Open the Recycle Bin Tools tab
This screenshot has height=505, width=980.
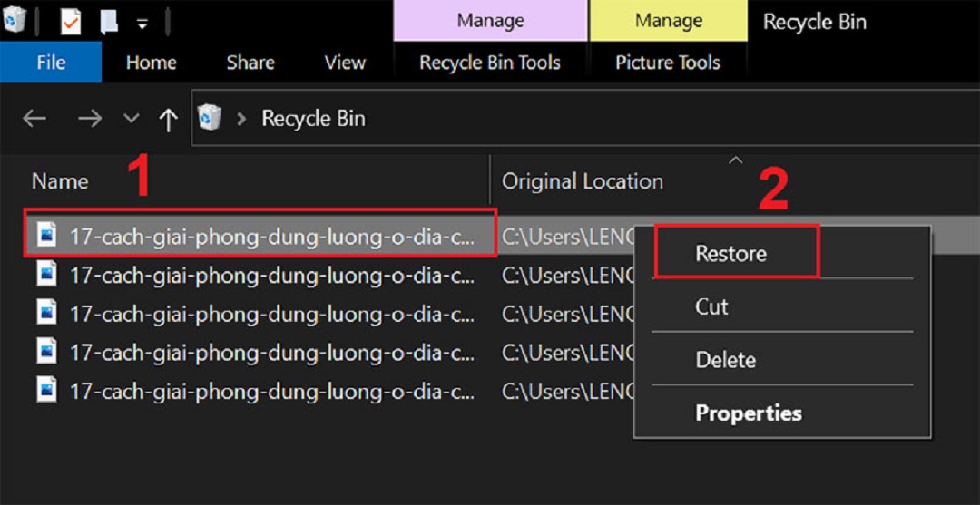[x=490, y=63]
